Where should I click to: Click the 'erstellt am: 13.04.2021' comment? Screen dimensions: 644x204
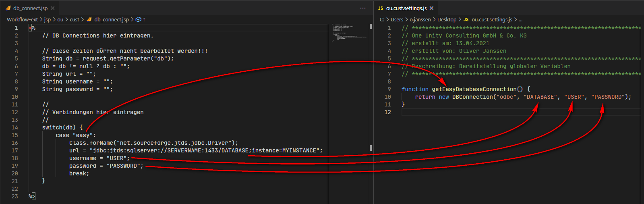point(445,43)
